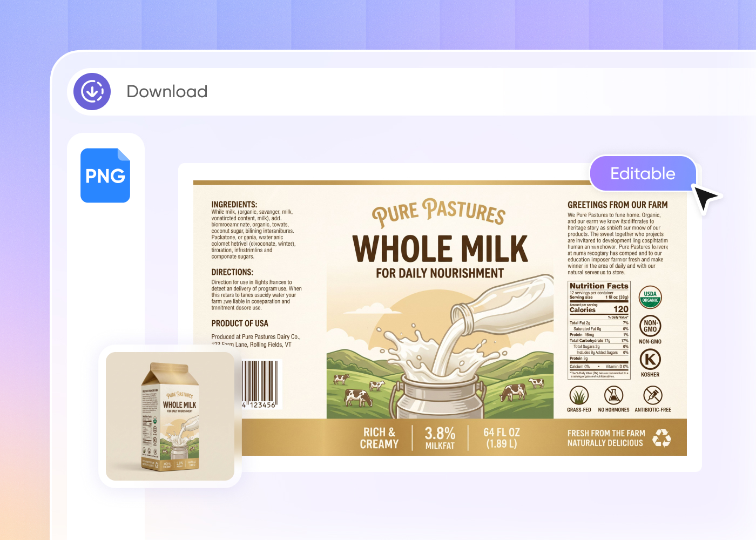Click the Antibiotic-Free syringe icon
The image size is (756, 540).
point(653,395)
